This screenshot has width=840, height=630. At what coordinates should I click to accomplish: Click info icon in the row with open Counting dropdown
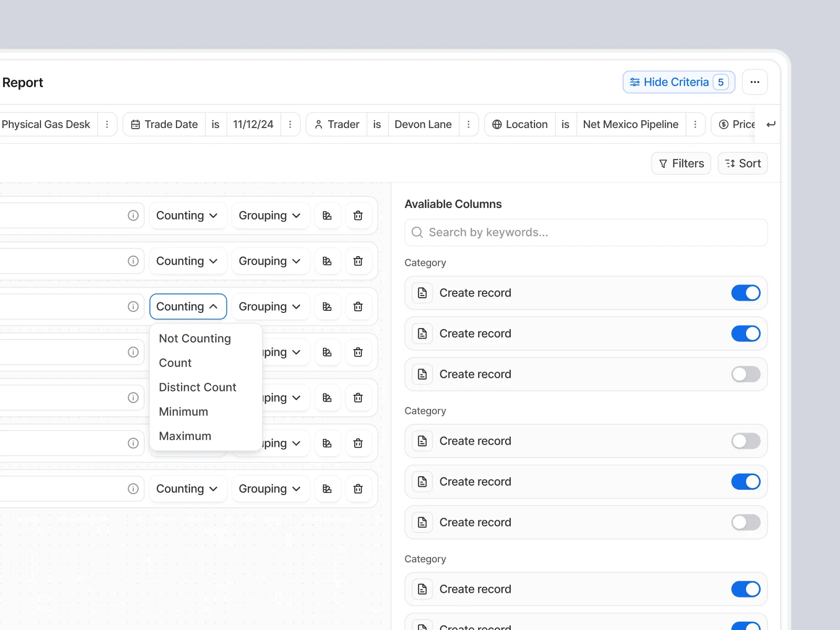point(133,307)
